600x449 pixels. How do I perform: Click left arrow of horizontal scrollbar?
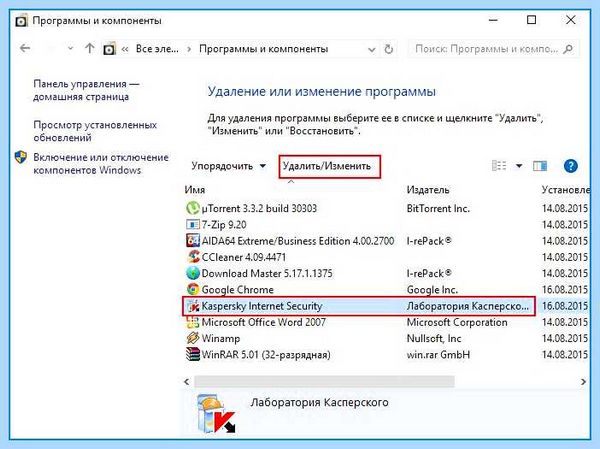[186, 382]
